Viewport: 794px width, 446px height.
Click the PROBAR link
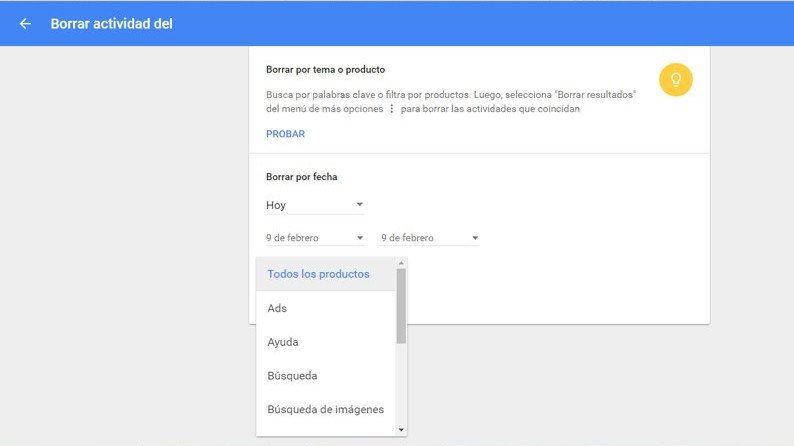(x=285, y=134)
